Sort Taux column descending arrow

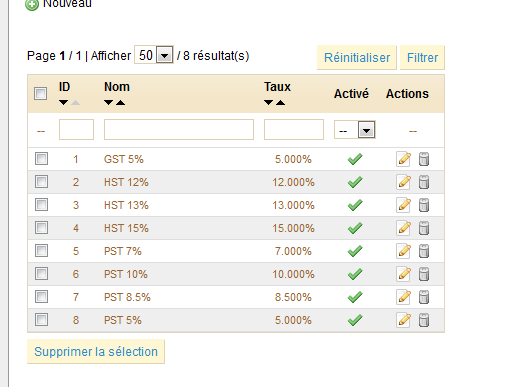[268, 103]
